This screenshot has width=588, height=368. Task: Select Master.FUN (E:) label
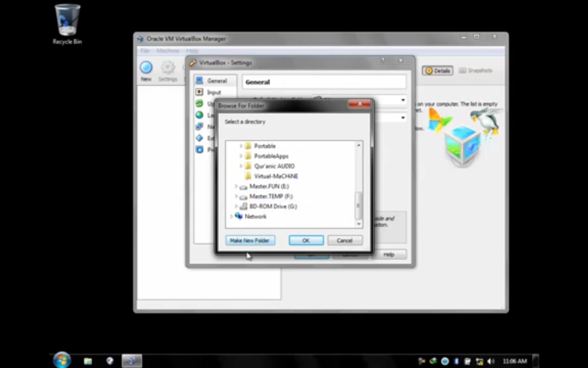[x=269, y=186]
